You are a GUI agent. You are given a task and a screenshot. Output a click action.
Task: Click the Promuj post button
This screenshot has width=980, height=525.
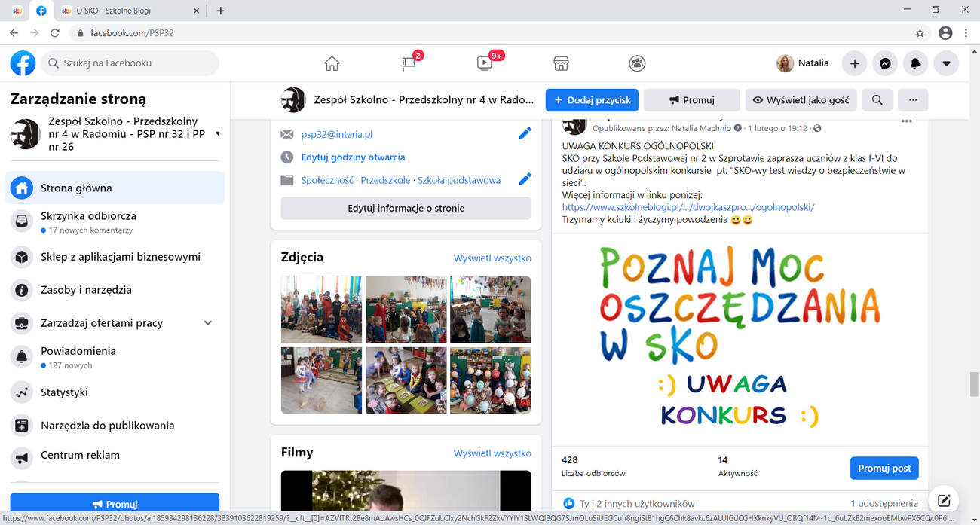click(884, 468)
